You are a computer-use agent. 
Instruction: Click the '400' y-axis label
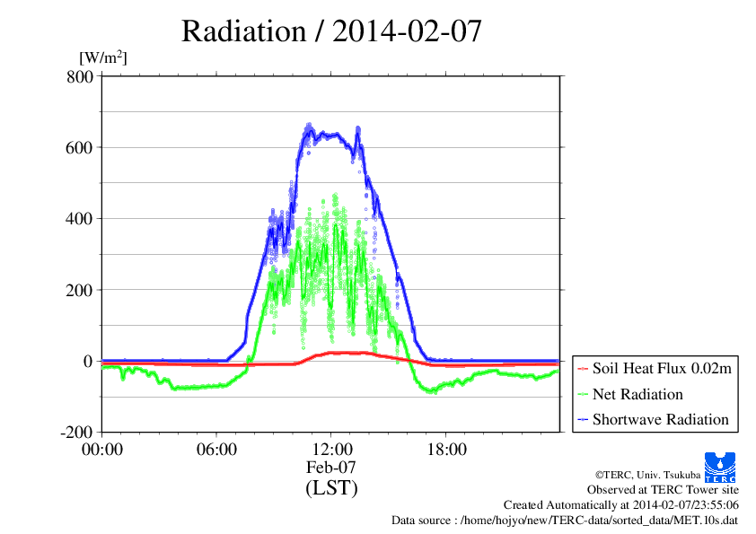pos(79,219)
